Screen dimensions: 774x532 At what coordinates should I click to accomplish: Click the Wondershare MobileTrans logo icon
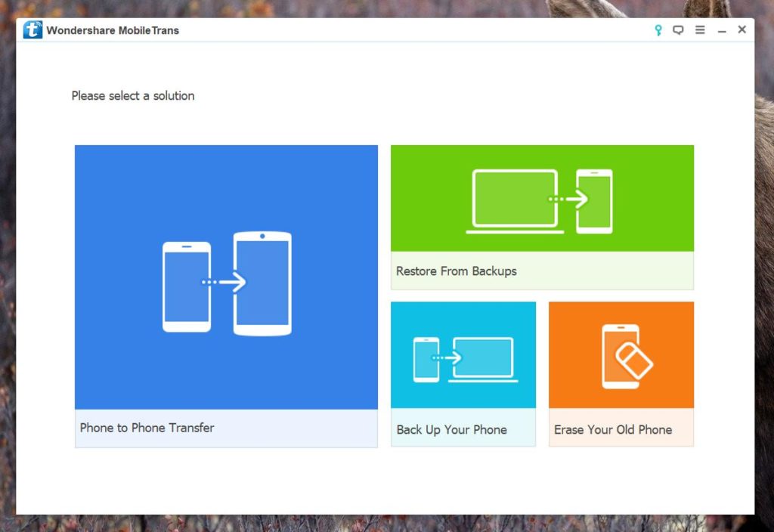pos(32,29)
